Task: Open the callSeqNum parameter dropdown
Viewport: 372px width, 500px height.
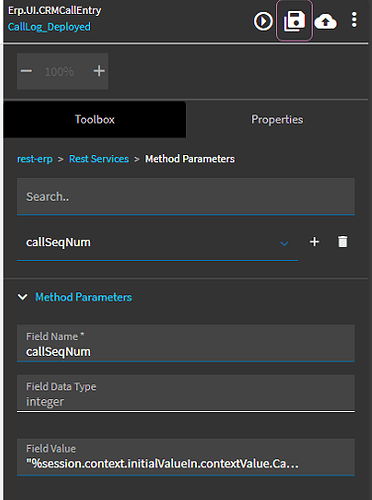Action: click(x=157, y=242)
